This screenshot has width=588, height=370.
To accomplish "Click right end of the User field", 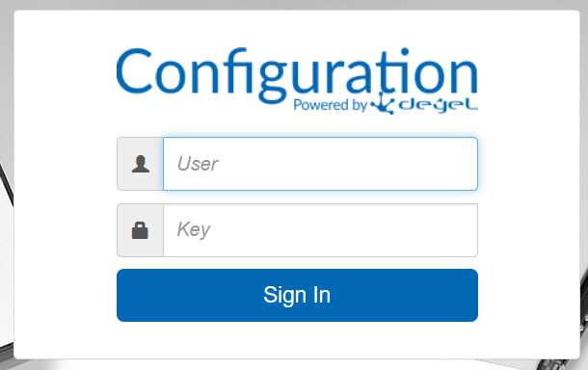I will (465, 164).
